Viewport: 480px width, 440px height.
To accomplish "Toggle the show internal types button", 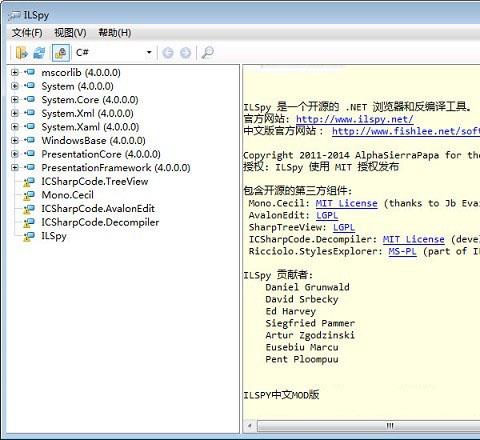I will (61, 53).
